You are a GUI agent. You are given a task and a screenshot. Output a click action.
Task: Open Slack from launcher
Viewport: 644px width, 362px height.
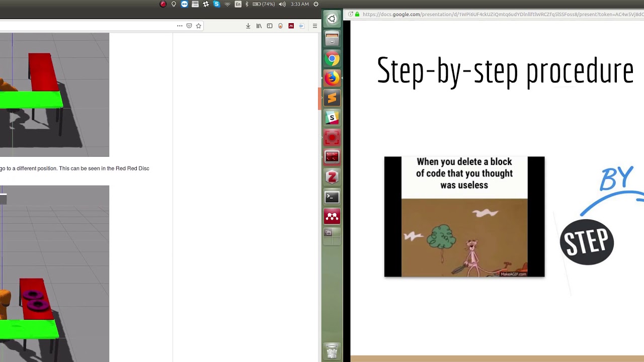pos(332,118)
